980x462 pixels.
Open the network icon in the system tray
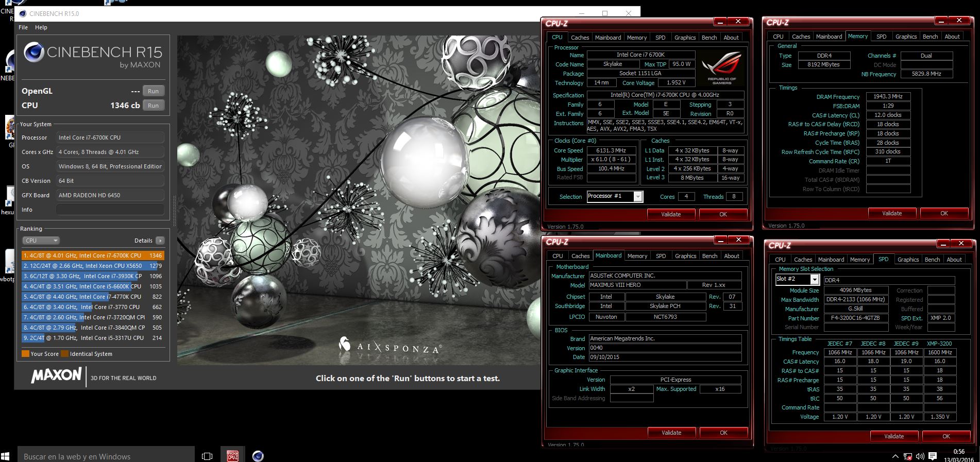click(908, 456)
